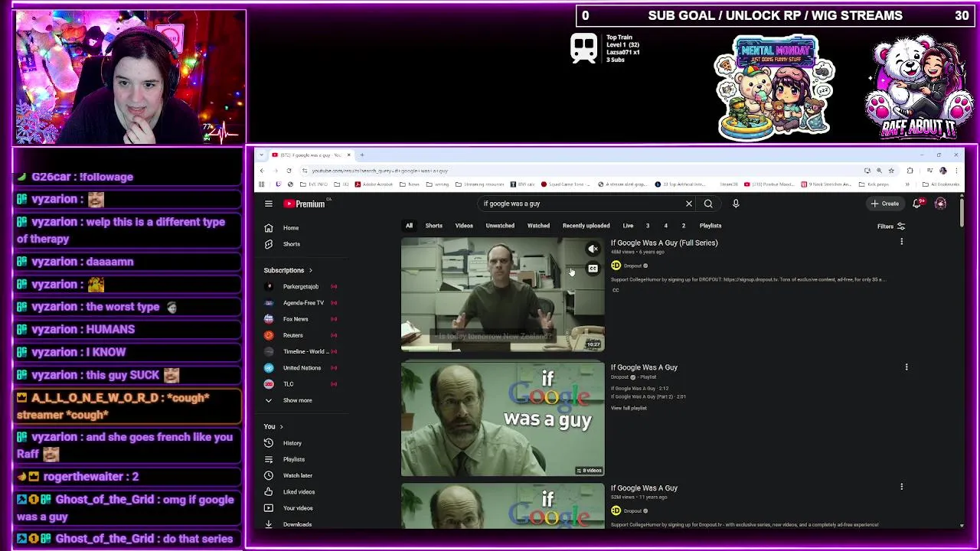Go to YouTube Premium logo home

(x=305, y=204)
